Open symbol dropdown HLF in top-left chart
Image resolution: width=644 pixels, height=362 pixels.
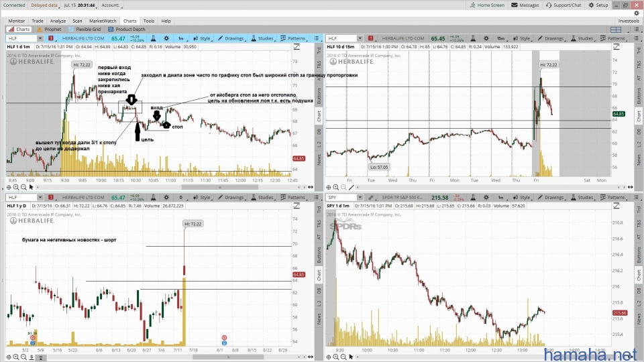40,38
